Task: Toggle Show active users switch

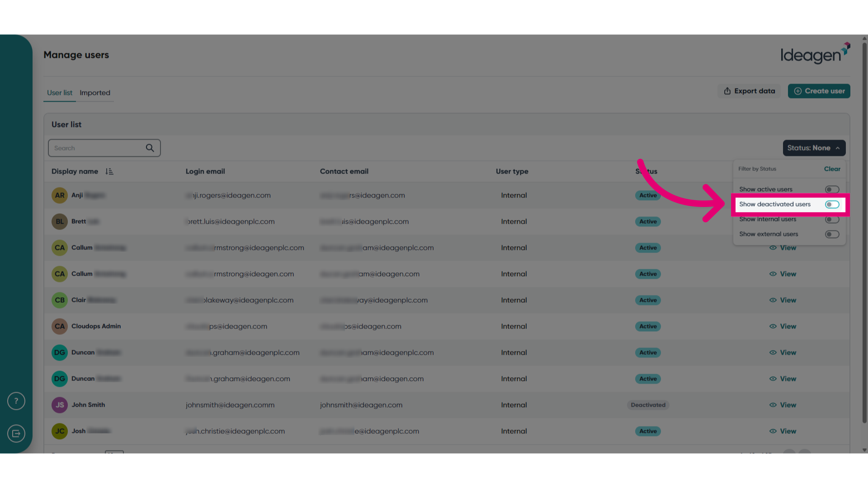Action: pos(832,189)
